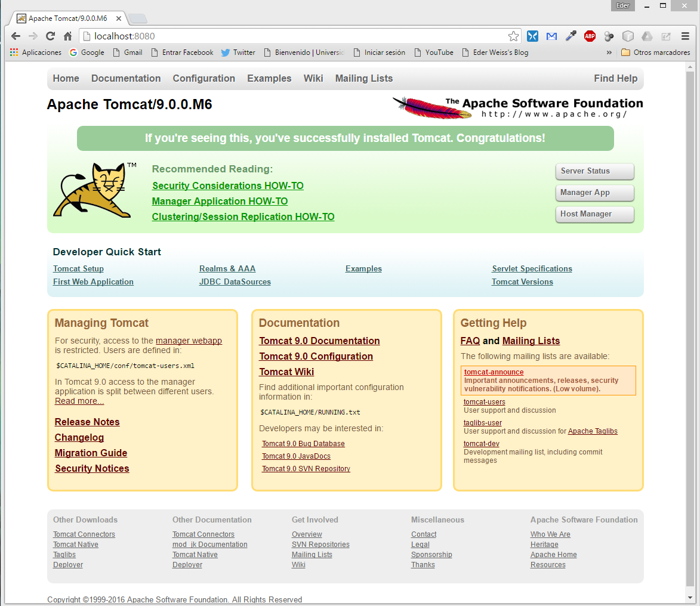Open a new browser tab
Image resolution: width=700 pixels, height=606 pixels.
tap(138, 18)
